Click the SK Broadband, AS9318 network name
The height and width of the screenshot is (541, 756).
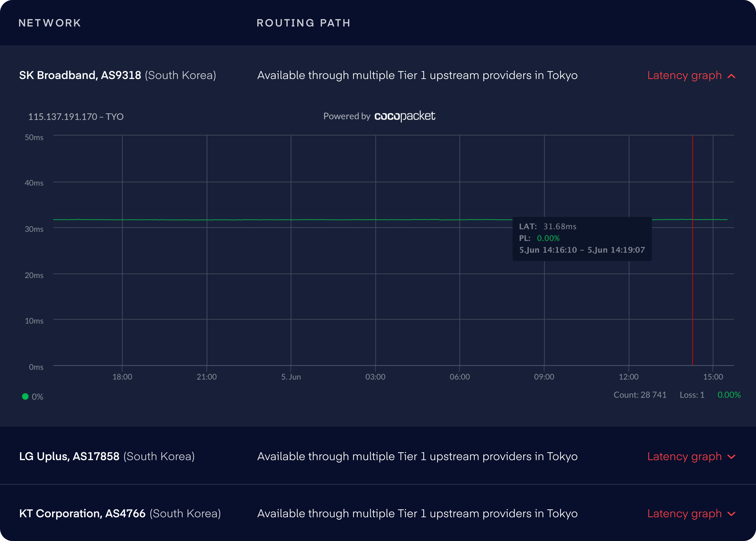pos(80,75)
